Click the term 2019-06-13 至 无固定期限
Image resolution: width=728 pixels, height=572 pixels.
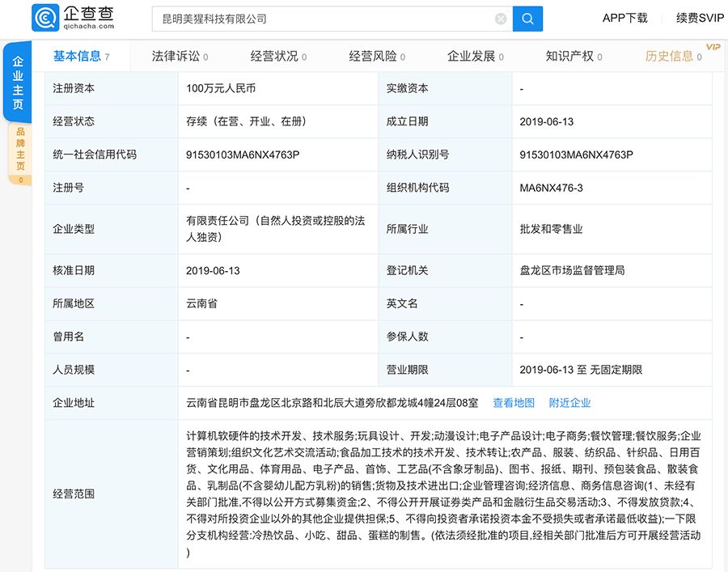(x=581, y=370)
